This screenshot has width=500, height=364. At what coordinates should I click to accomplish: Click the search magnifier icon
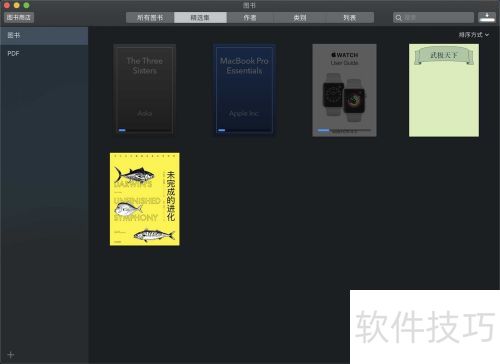tap(399, 18)
